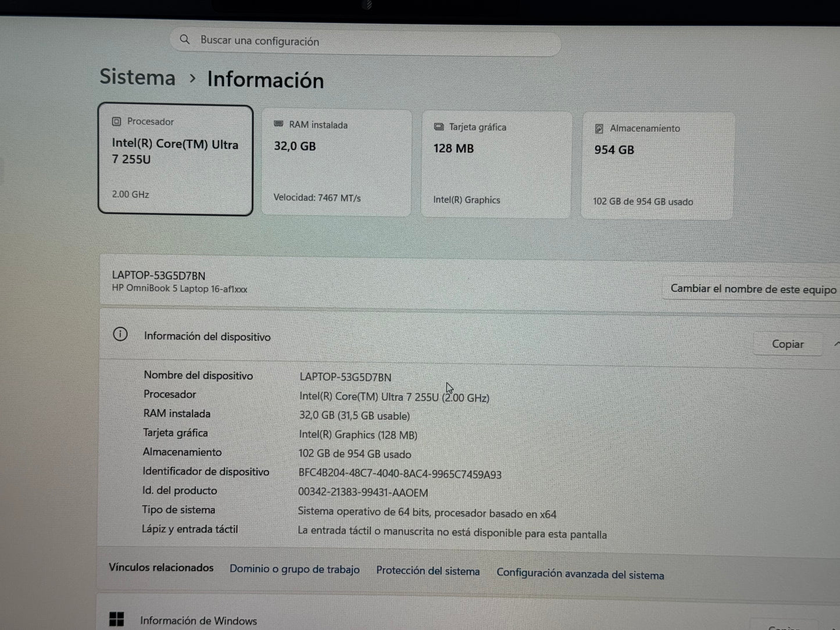Click 'Identificador de dispositivo' label

tap(206, 471)
